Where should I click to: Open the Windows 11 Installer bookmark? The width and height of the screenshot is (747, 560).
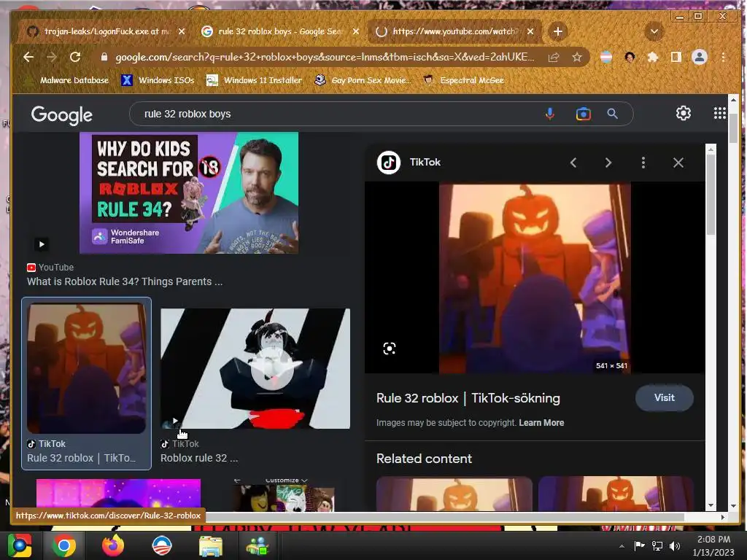[255, 80]
